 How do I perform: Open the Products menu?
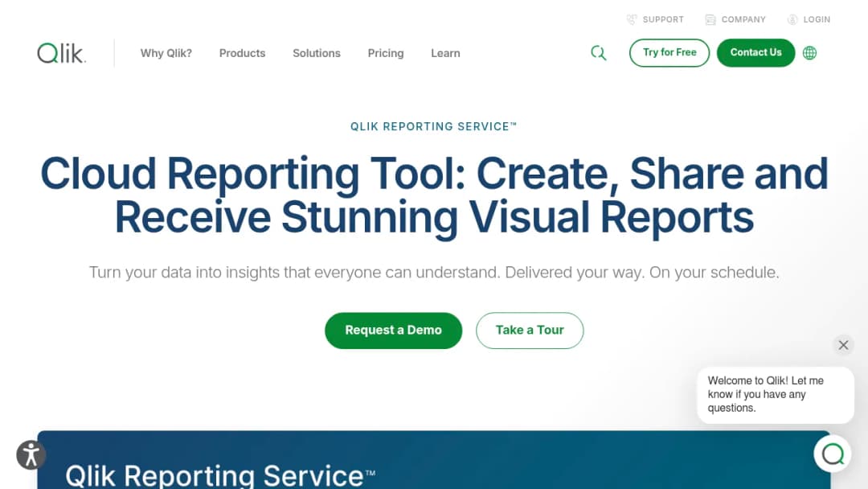tap(243, 53)
